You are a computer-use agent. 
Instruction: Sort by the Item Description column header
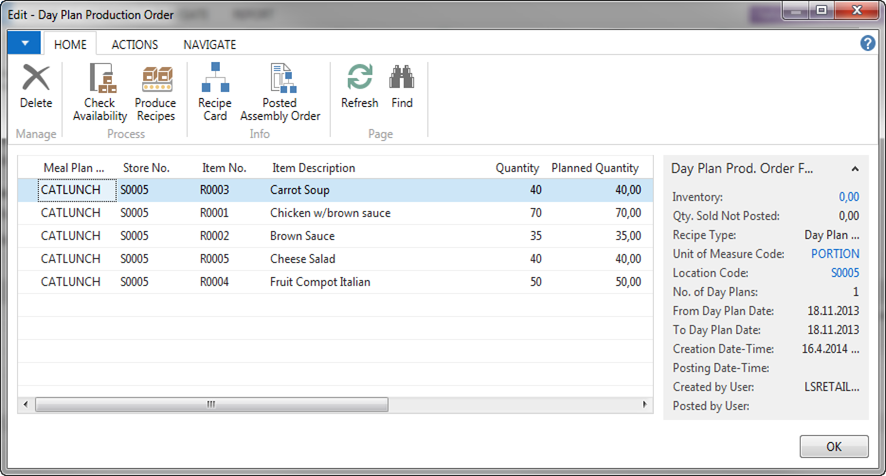313,168
